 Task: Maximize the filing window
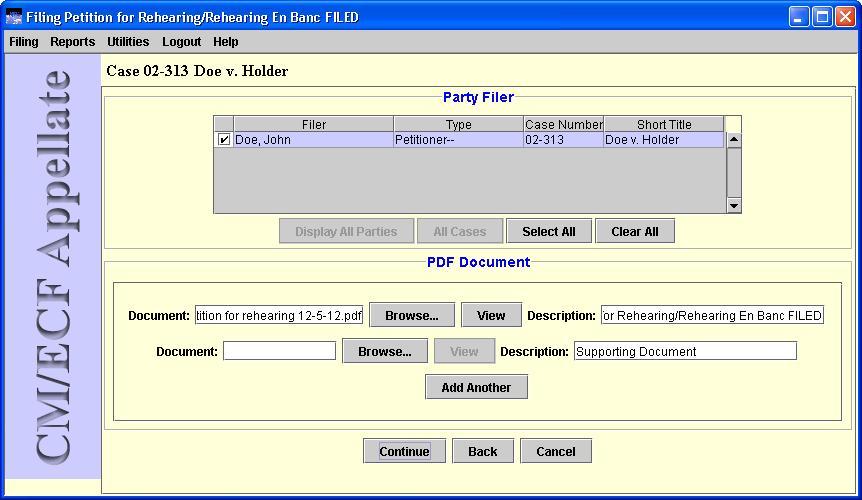822,17
